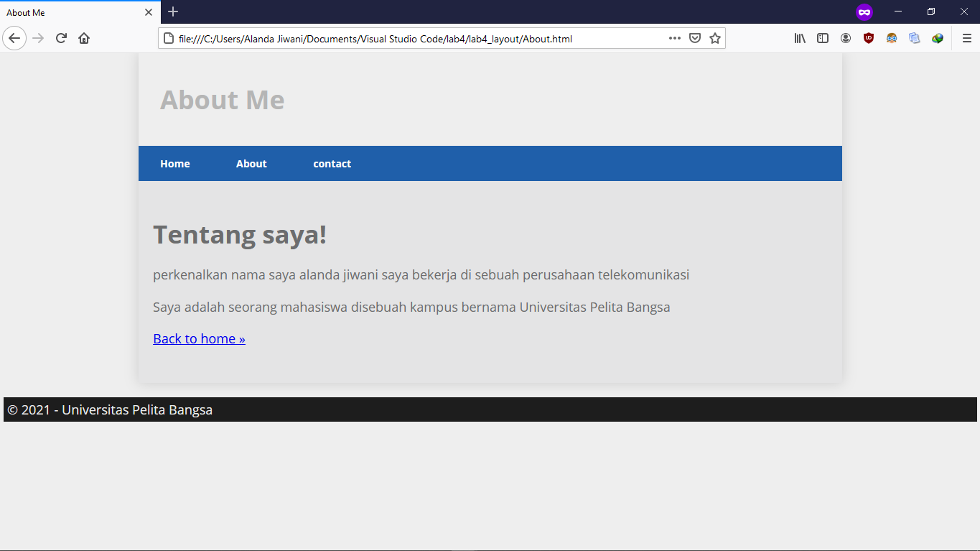Open the Firefox Home page icon
Screen dimensions: 980x551
84,38
